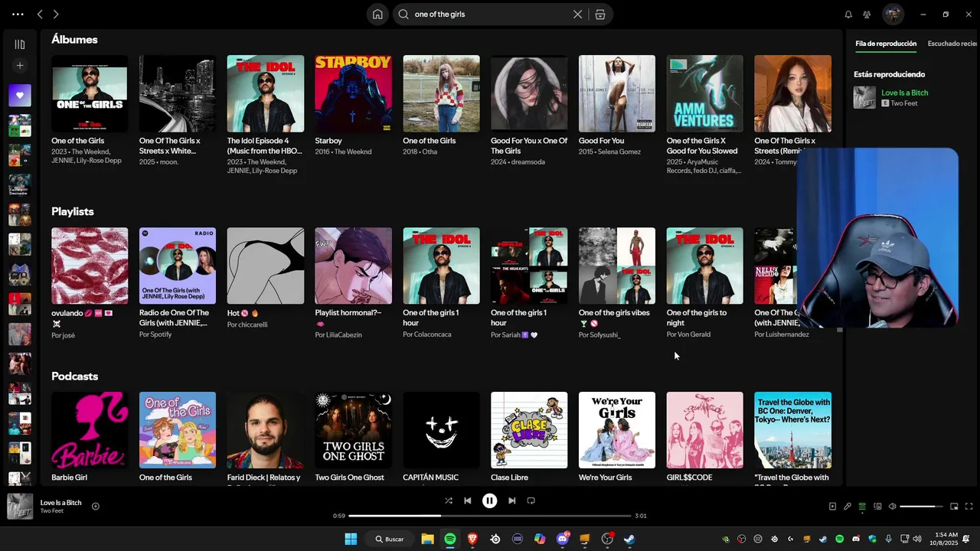The height and width of the screenshot is (551, 980).
Task: Open the mini player
Action: [x=954, y=506]
